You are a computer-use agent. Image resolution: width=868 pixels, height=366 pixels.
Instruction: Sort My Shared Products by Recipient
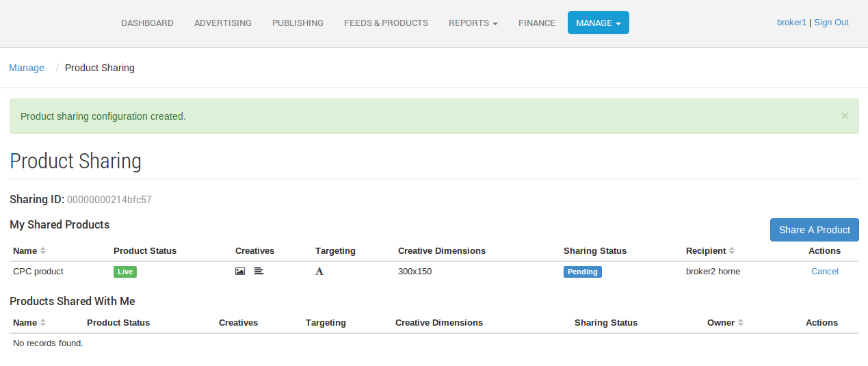coord(711,251)
